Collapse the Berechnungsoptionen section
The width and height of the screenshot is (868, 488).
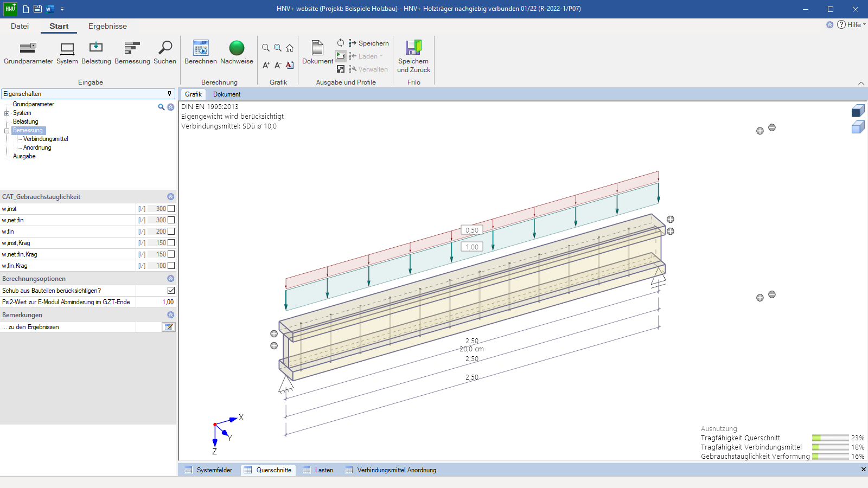click(x=171, y=279)
